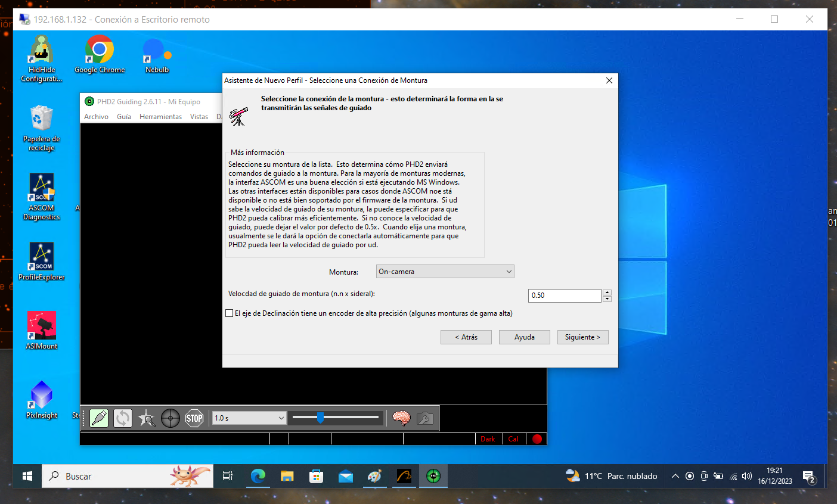Click the Ayuda button
Screen dimensions: 837x504
pyautogui.click(x=525, y=337)
